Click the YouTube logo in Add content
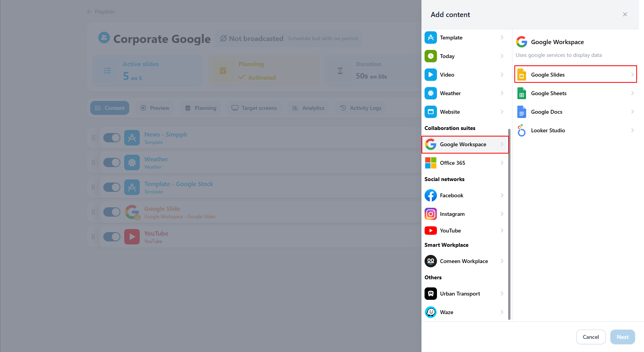The image size is (644, 352). [431, 231]
